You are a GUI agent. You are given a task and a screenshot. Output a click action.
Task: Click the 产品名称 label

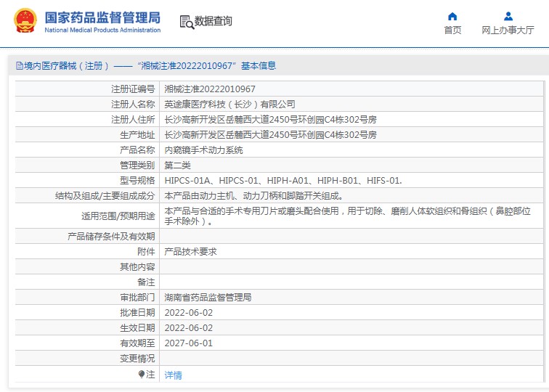[137, 150]
